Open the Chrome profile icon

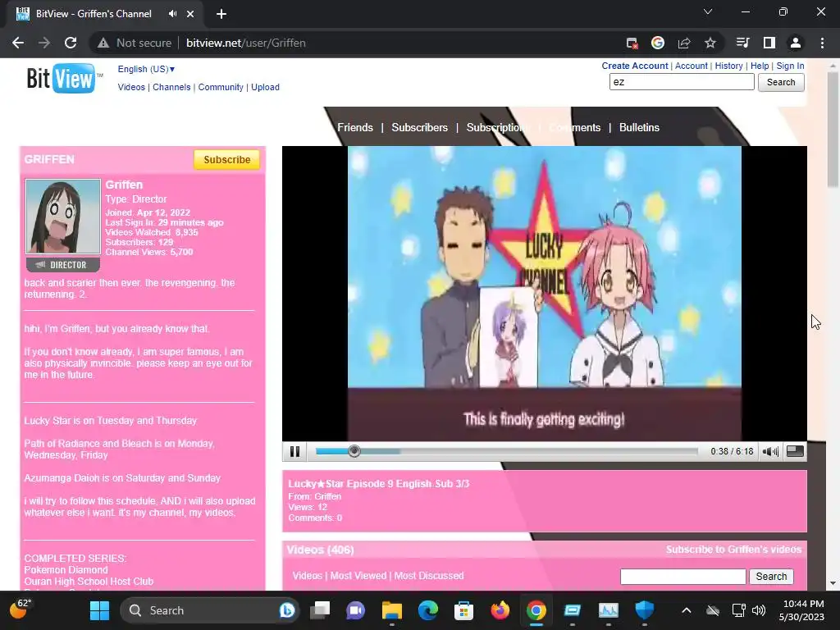(796, 43)
